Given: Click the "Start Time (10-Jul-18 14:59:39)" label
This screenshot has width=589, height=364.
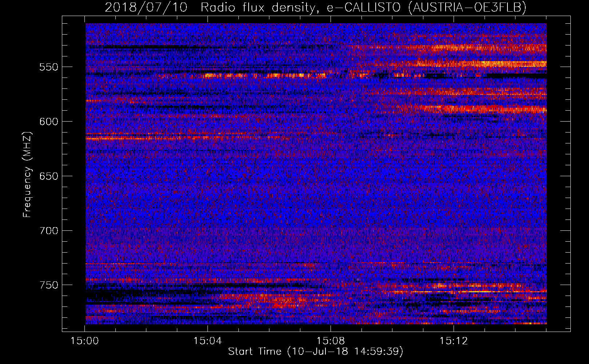Looking at the screenshot, I should (x=316, y=352).
